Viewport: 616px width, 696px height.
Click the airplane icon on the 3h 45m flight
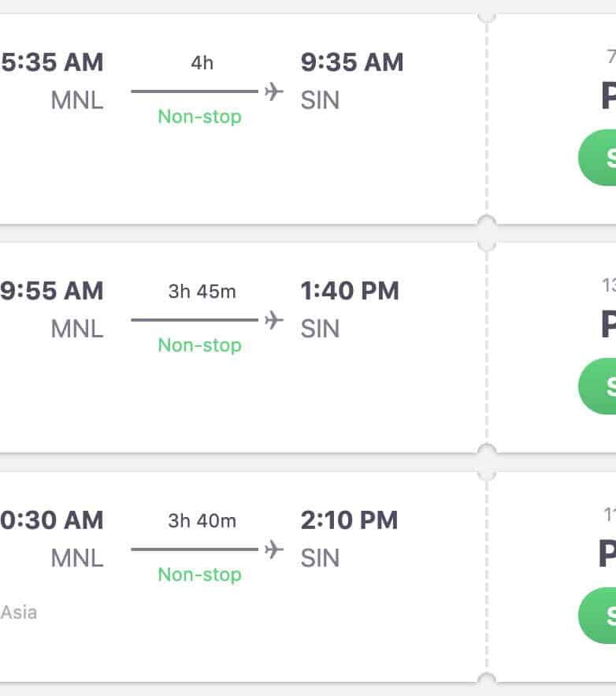274,320
